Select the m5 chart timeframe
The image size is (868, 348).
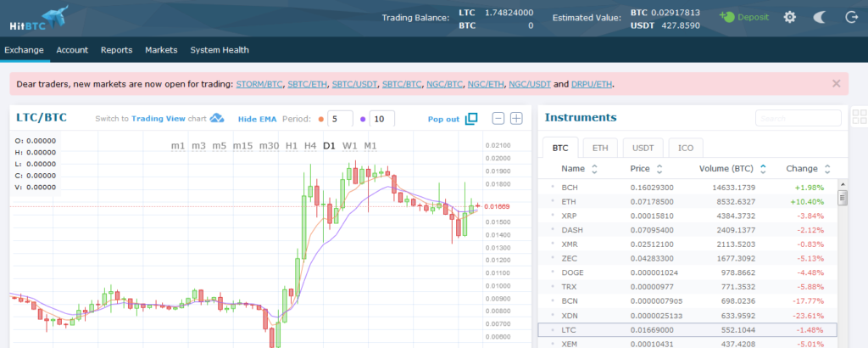coord(220,146)
